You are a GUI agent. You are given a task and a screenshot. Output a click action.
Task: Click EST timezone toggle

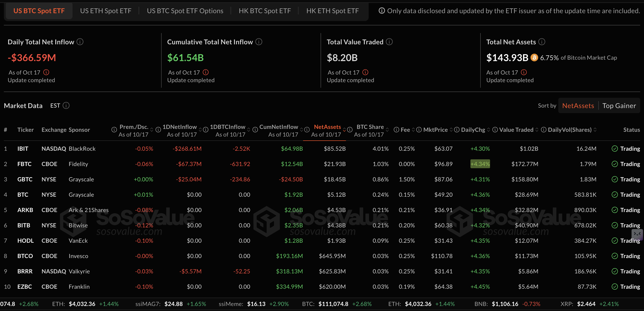(x=55, y=106)
